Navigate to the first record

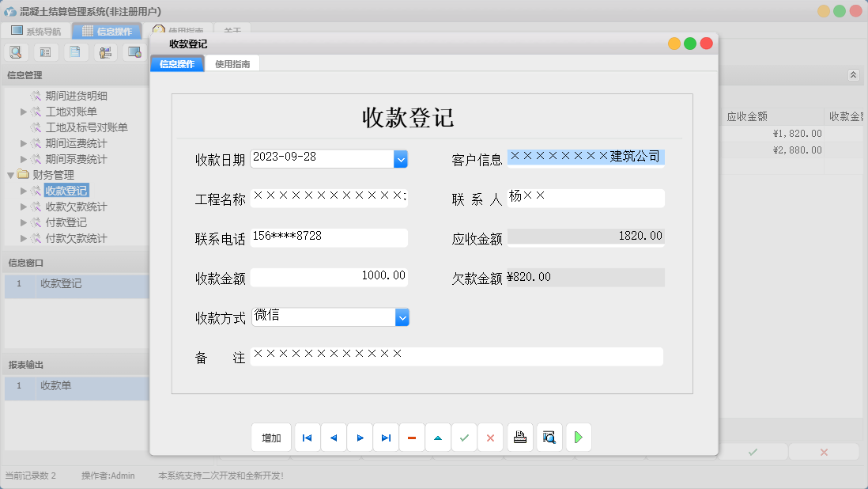click(x=307, y=437)
